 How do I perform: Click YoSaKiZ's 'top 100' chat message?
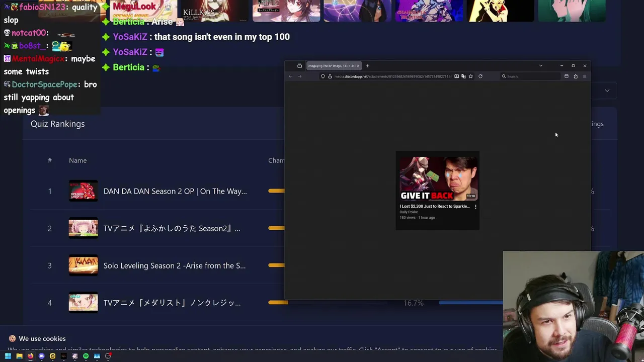click(x=222, y=37)
